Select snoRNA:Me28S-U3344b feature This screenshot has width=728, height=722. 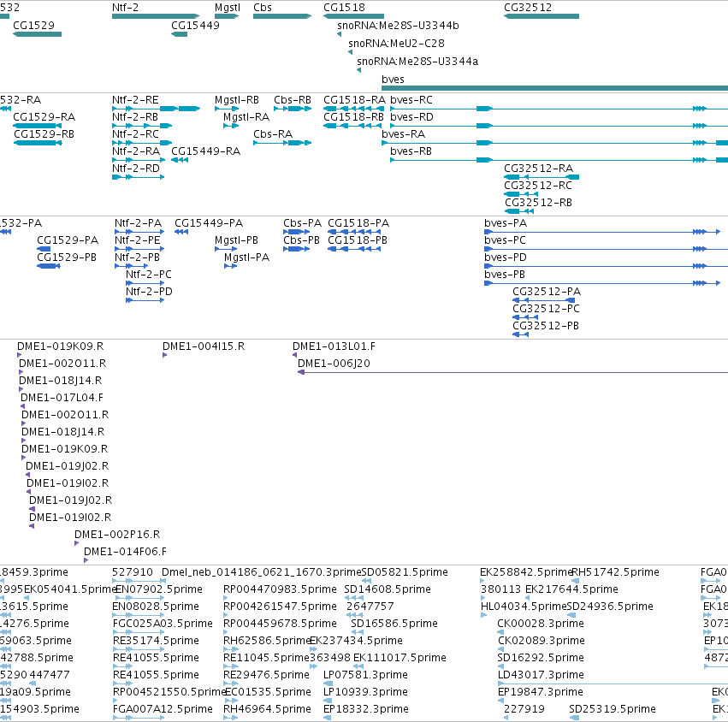(x=339, y=34)
